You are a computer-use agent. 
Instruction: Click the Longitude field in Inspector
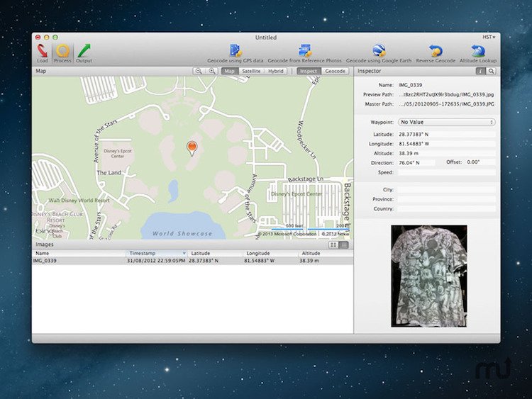[446, 144]
